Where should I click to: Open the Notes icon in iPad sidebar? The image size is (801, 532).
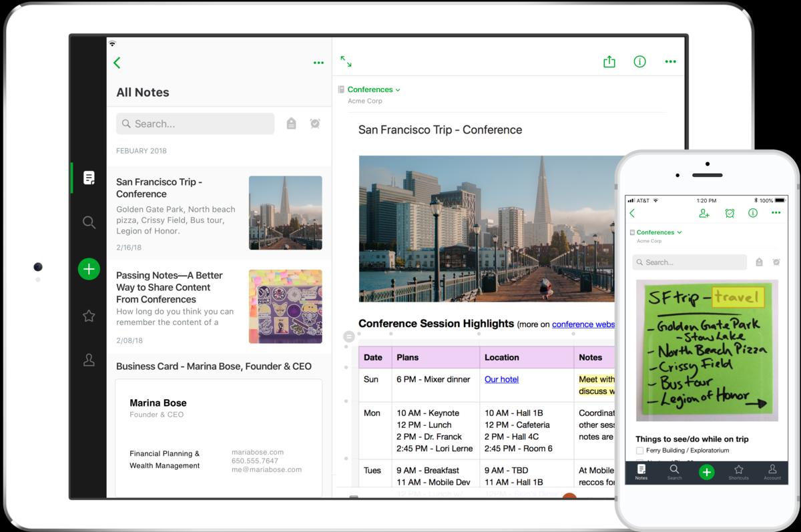point(89,178)
